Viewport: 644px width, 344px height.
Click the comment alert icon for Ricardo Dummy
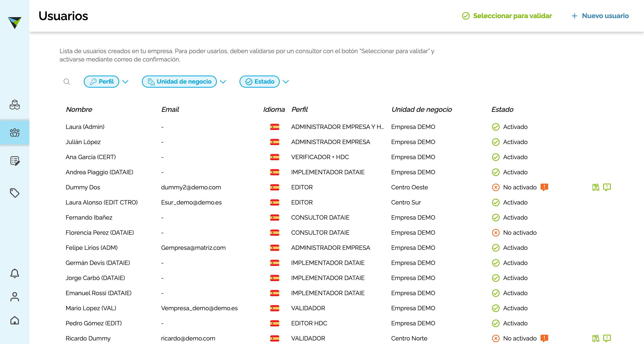[x=607, y=338]
